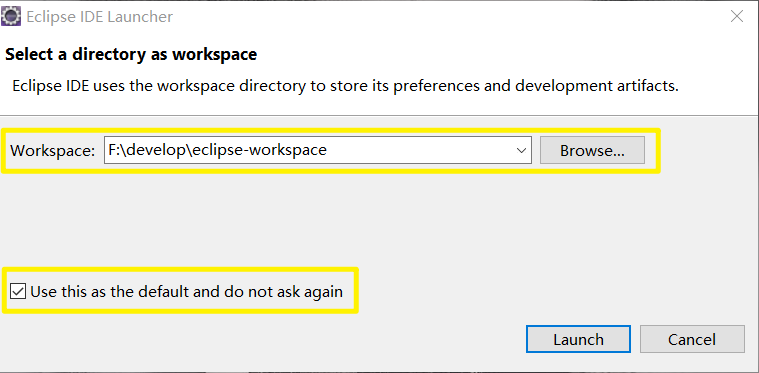The width and height of the screenshot is (759, 373).
Task: Click blank space right of the path text
Action: (419, 150)
